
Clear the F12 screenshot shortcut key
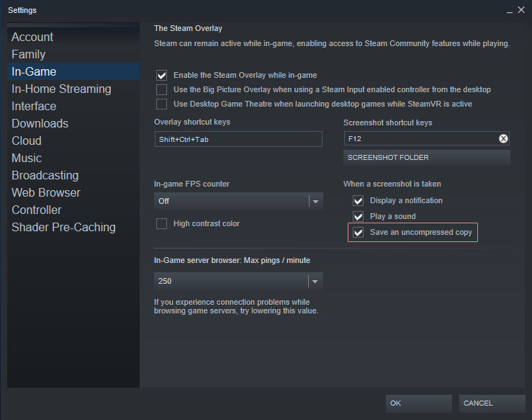(x=503, y=138)
